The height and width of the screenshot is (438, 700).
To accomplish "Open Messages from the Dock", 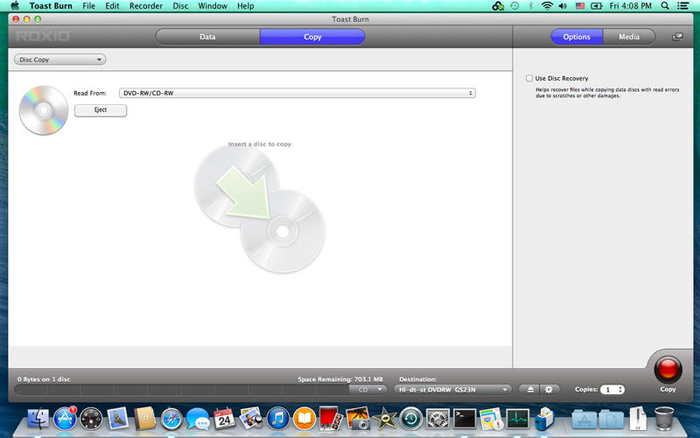I will pos(198,419).
